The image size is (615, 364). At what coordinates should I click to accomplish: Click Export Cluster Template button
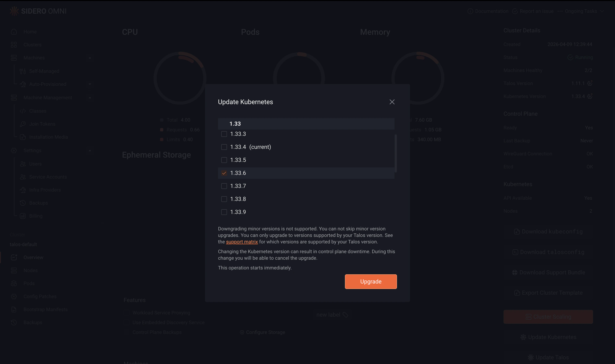pyautogui.click(x=548, y=293)
